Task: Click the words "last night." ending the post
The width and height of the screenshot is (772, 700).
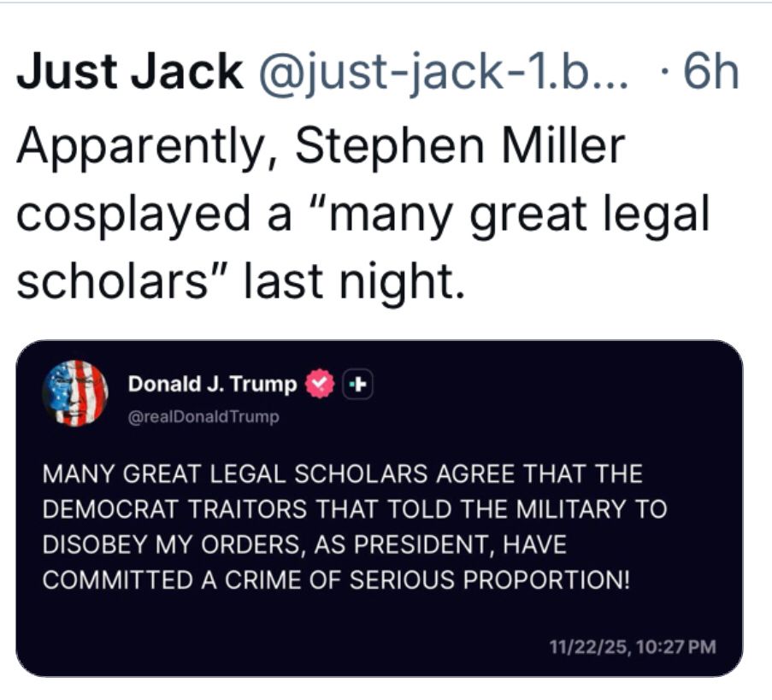Action: click(353, 283)
